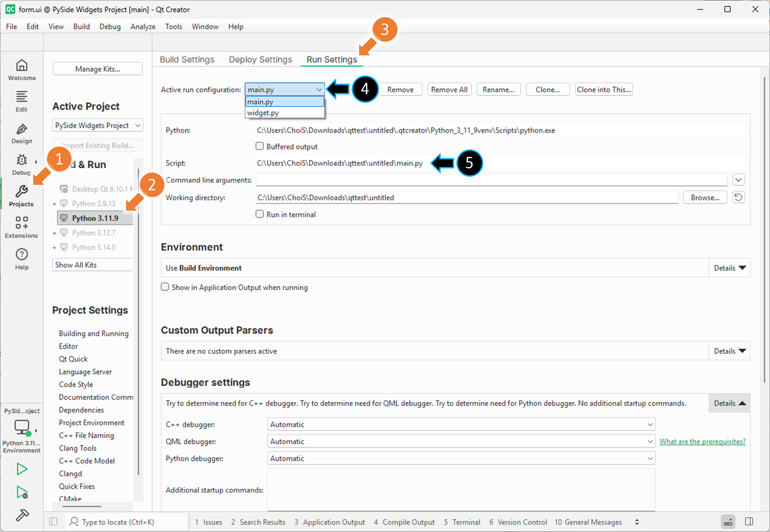
Task: Click the progress details toggle icon
Action: [x=728, y=522]
